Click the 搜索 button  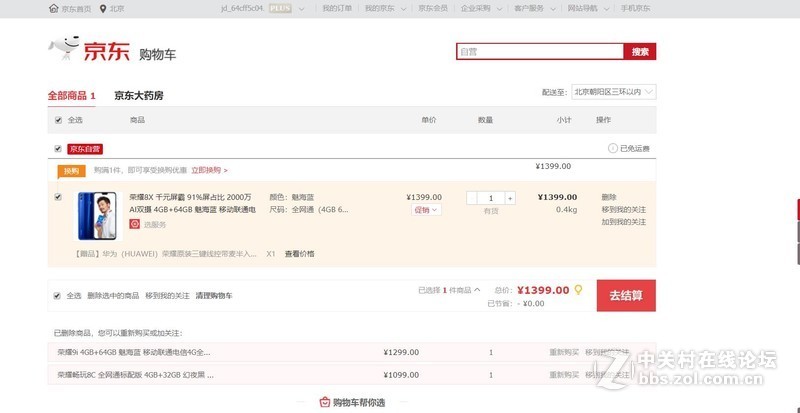click(x=640, y=52)
